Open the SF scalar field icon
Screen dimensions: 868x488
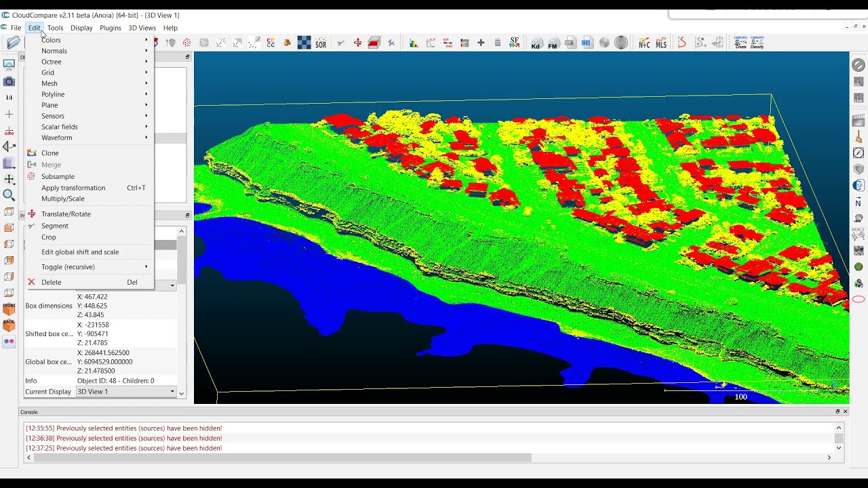(515, 43)
